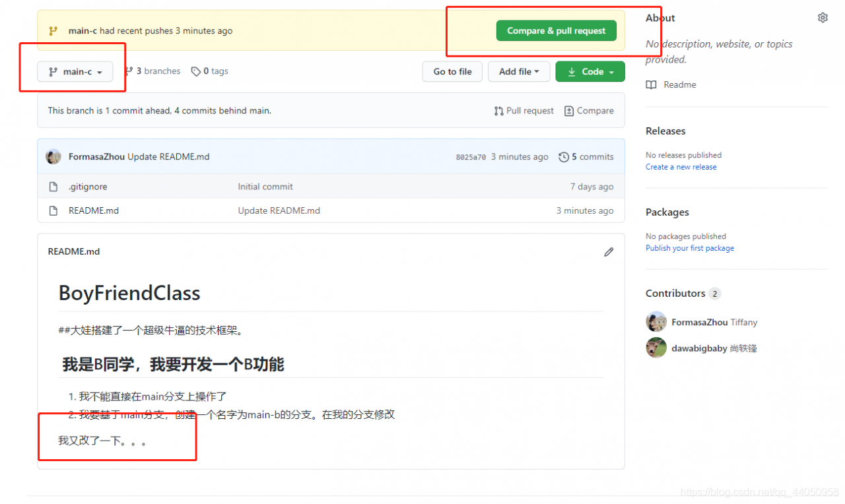Edit README.md using the pencil icon
Viewport: 845px width, 504px height.
608,251
